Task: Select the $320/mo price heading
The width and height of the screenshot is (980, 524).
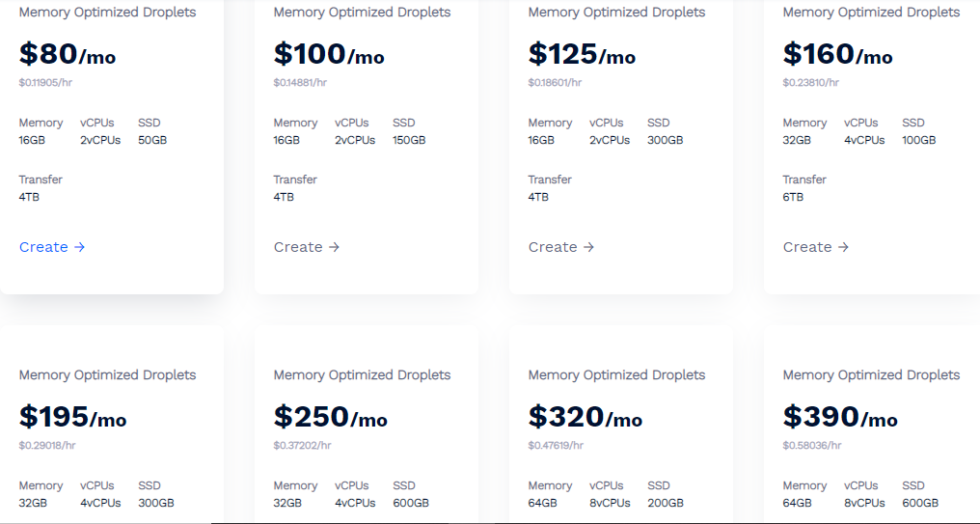Action: pos(585,417)
